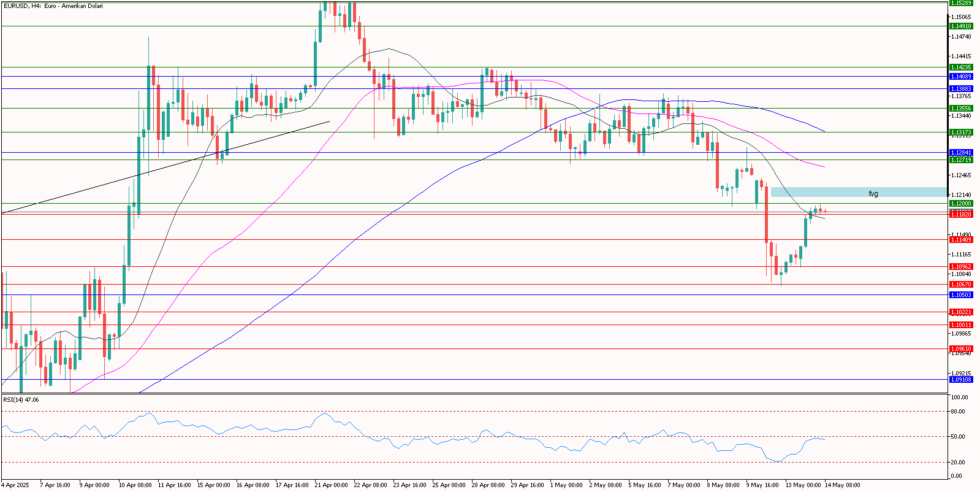This screenshot has width=980, height=492.
Task: Click the 4 Apr 2025 date label
Action: (15, 485)
